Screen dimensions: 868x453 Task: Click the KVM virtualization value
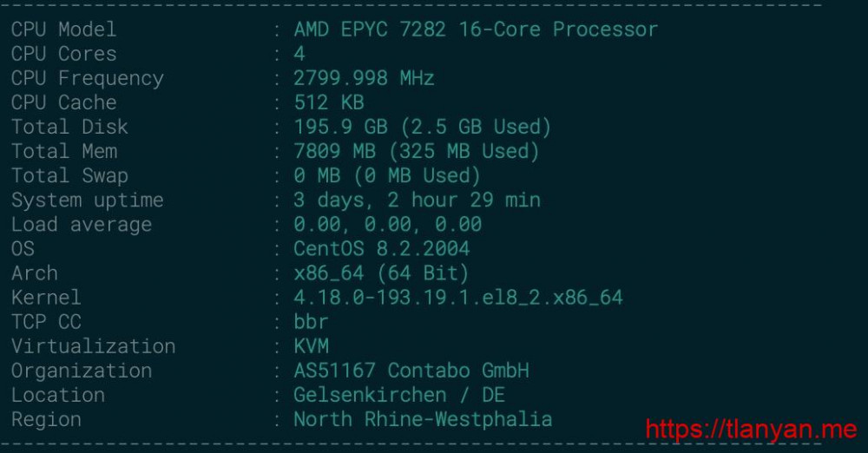tap(311, 346)
